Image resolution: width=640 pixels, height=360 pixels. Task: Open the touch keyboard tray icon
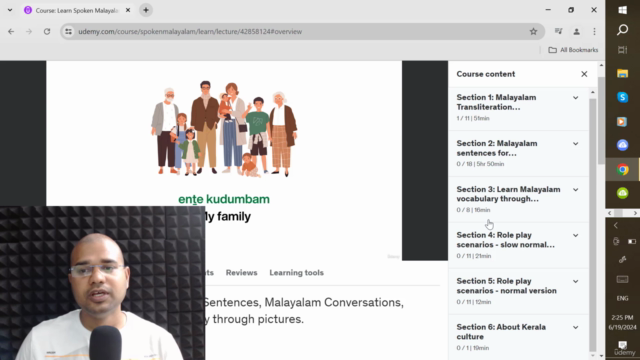click(622, 279)
